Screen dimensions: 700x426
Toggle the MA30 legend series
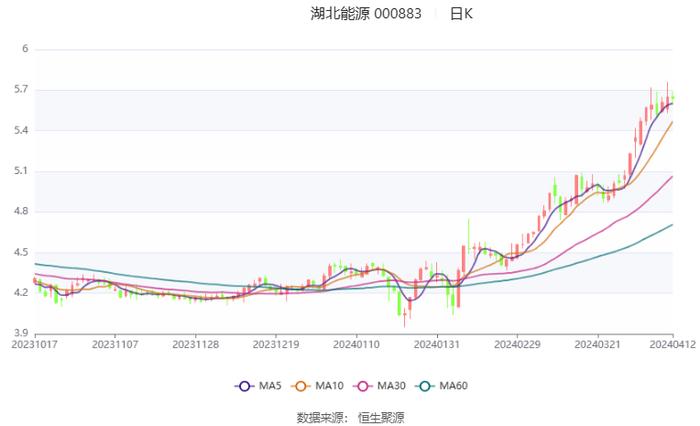coord(379,386)
